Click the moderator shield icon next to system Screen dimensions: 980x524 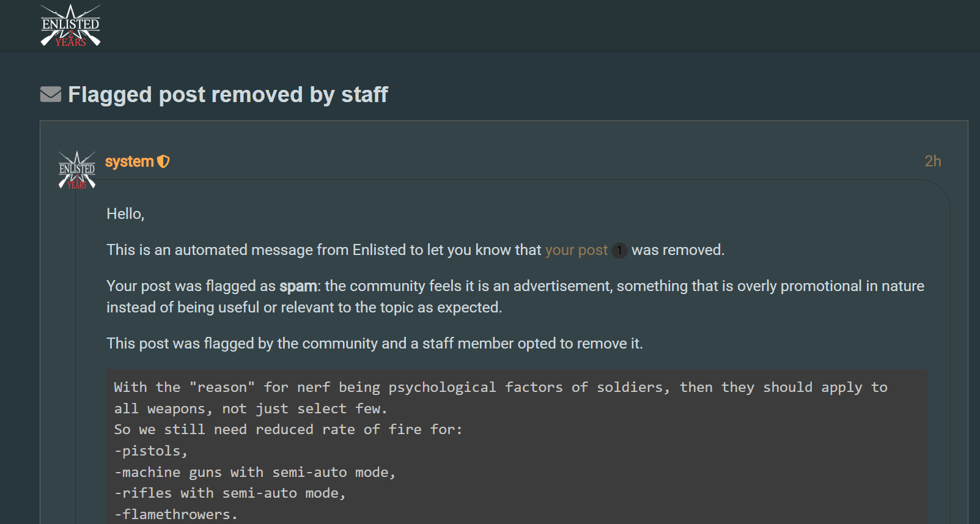[x=163, y=161]
